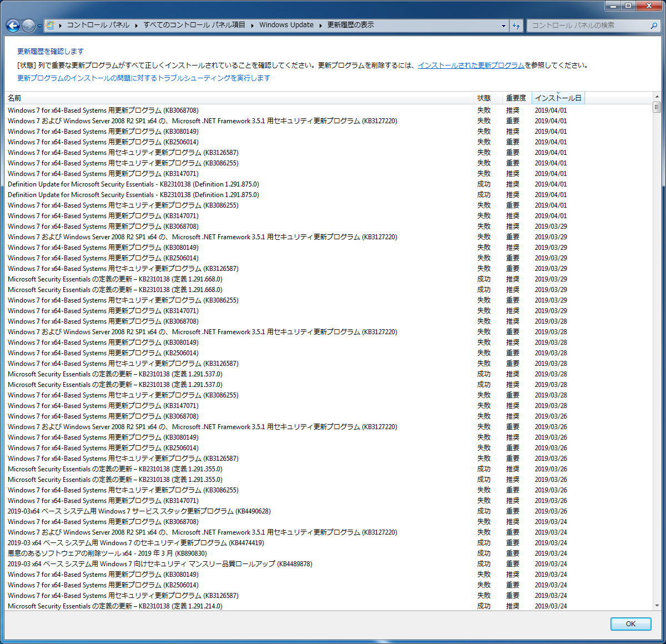666x644 pixels.
Task: Sort by 名前 column header
Action: pyautogui.click(x=239, y=98)
